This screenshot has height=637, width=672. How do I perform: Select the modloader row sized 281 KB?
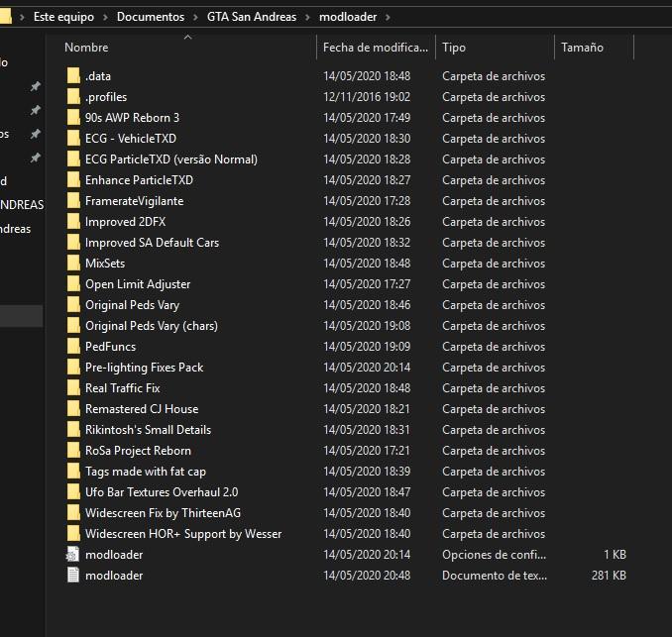click(x=346, y=575)
